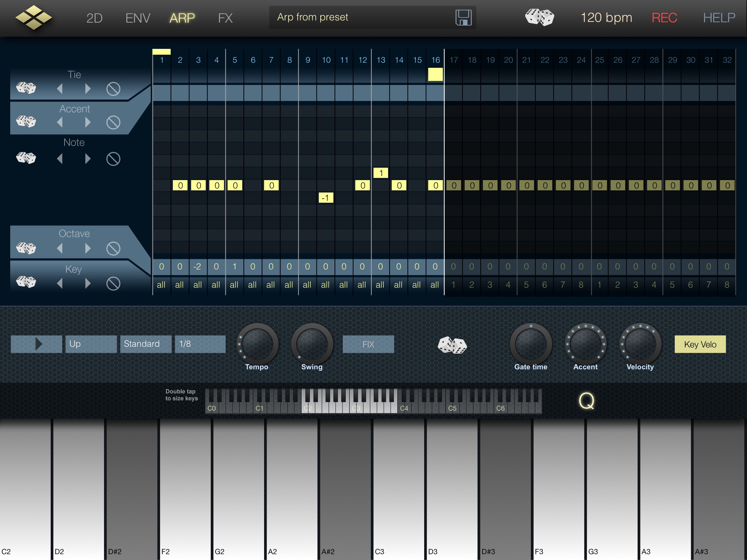Enable the REC recording button
The height and width of the screenshot is (560, 747).
click(x=664, y=16)
